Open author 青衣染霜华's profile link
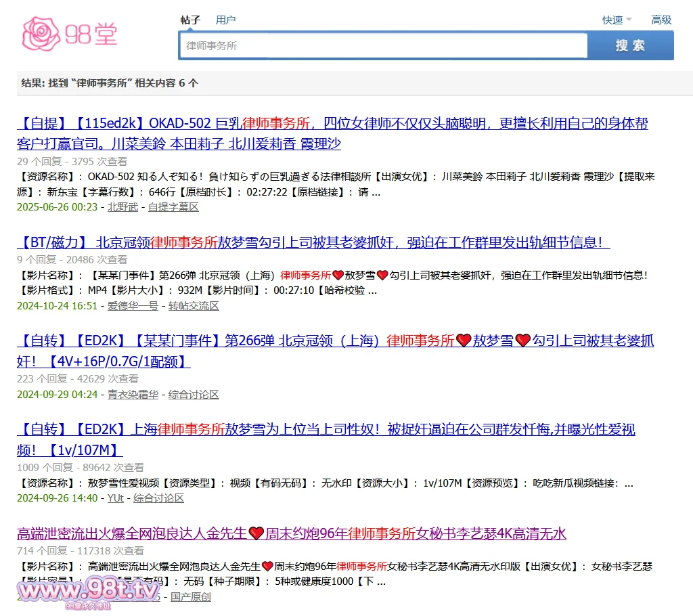 [133, 395]
